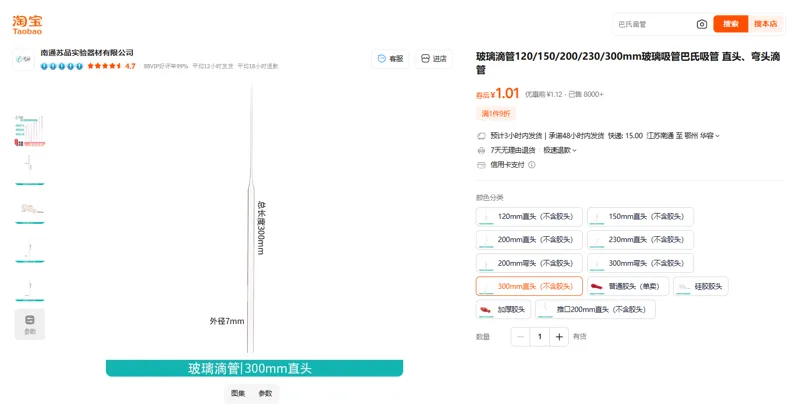800x418 pixels.
Task: Select option 230mm直头 (不含胶头)
Action: click(x=640, y=239)
